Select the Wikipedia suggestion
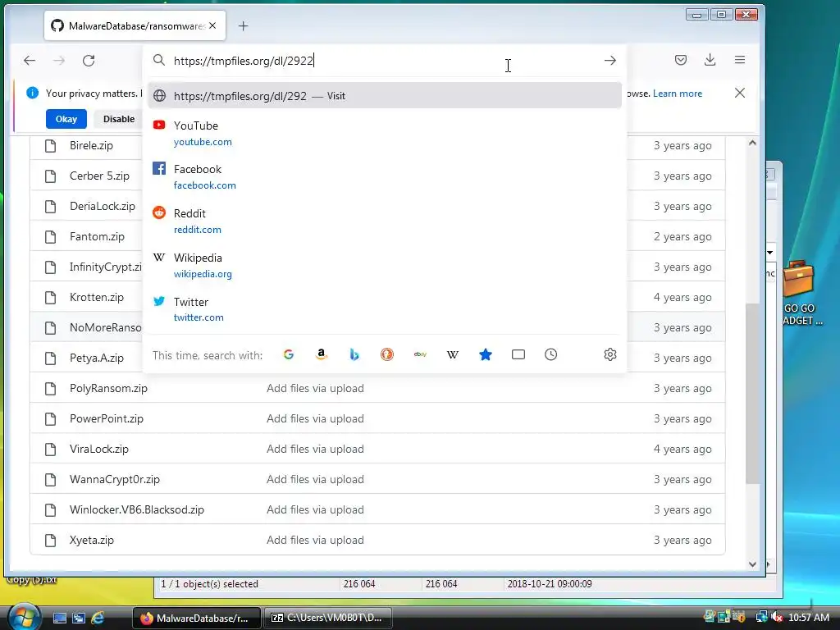The image size is (840, 630). 385,266
